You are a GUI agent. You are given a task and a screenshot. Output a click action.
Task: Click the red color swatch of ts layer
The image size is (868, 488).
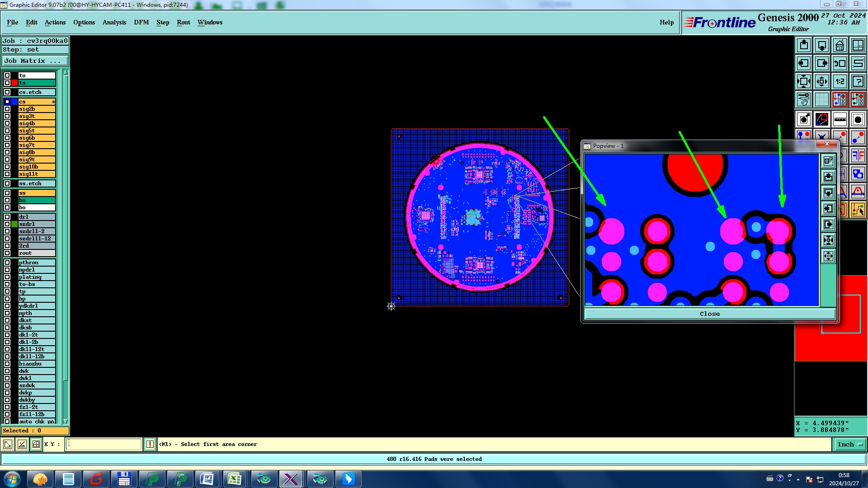click(14, 83)
